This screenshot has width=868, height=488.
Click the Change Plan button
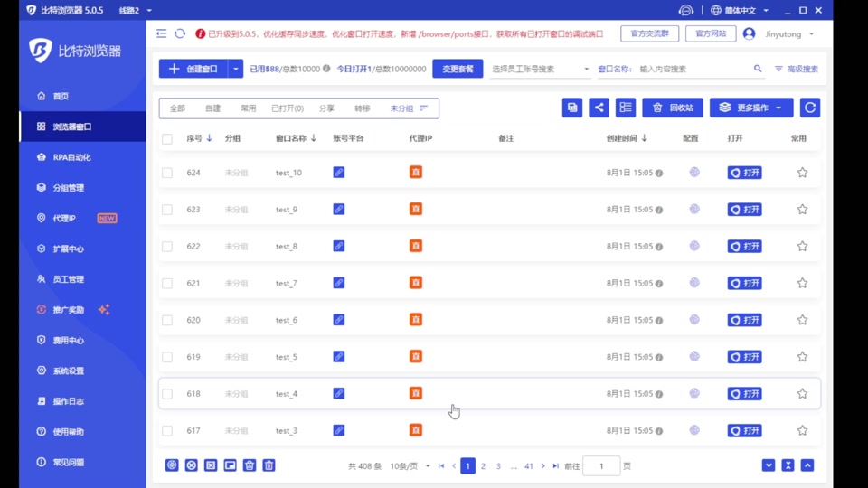click(x=458, y=69)
